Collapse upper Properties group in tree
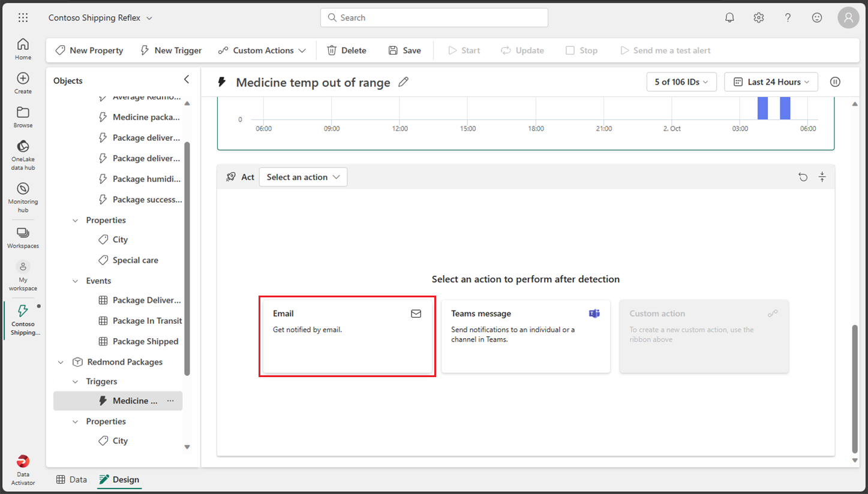Screen dimensions: 868x494 76,220
